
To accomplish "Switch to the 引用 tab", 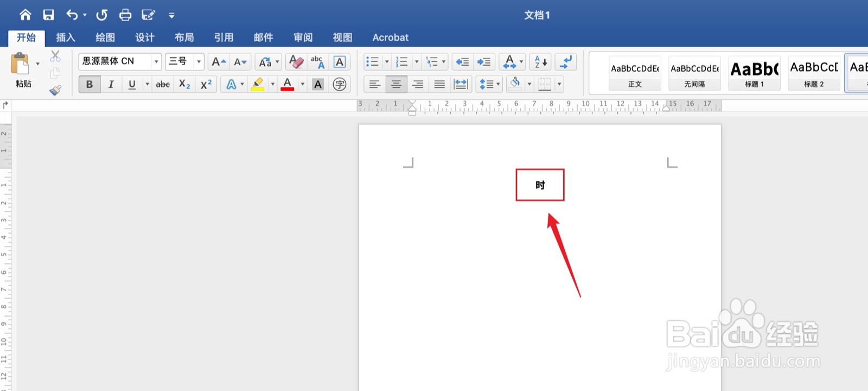I will [x=224, y=37].
